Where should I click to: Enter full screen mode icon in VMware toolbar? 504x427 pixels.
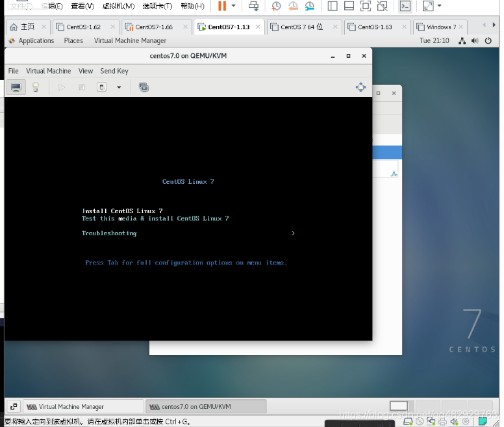click(x=366, y=6)
